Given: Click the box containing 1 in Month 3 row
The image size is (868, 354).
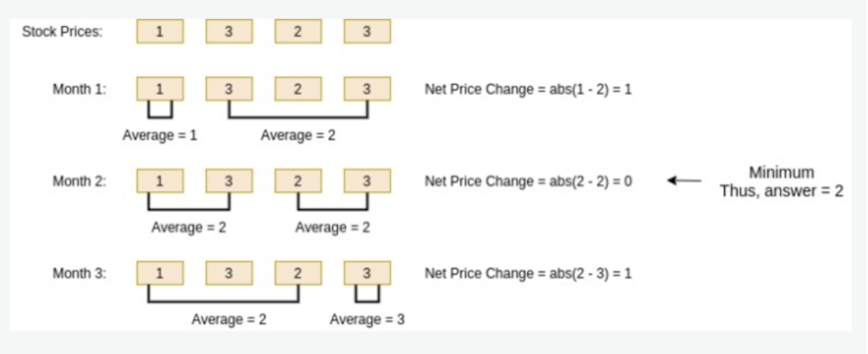Looking at the screenshot, I should point(160,274).
